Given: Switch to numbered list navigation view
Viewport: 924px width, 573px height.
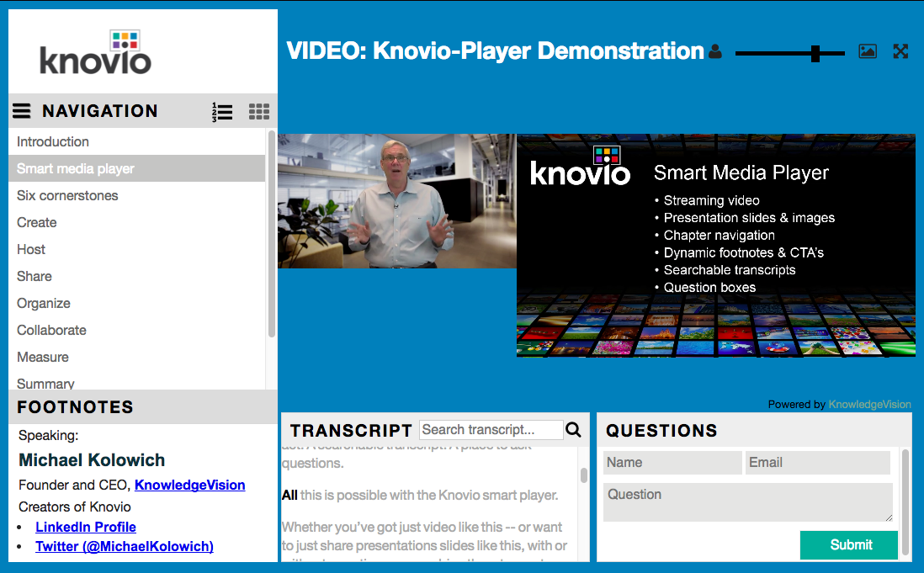Looking at the screenshot, I should click(222, 112).
